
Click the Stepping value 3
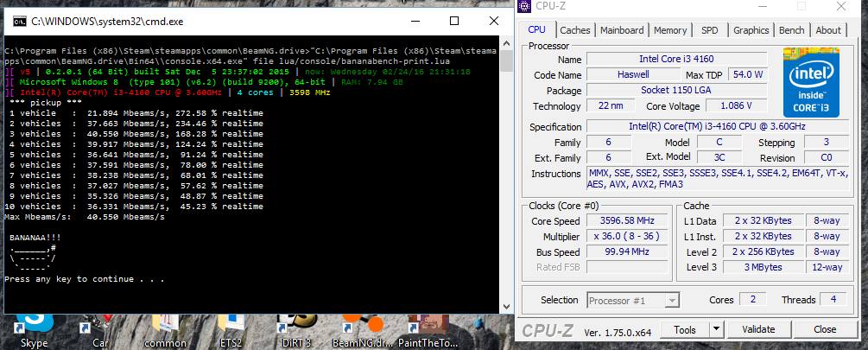[827, 143]
